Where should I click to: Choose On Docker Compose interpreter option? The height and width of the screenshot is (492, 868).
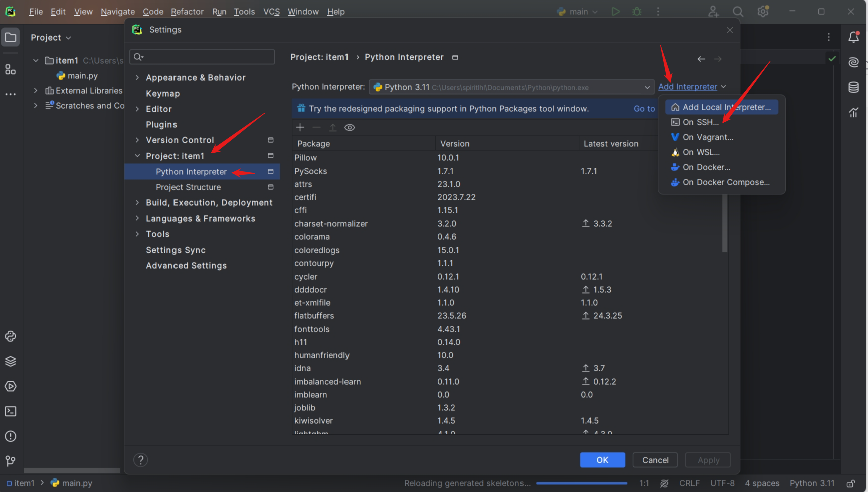click(x=722, y=182)
